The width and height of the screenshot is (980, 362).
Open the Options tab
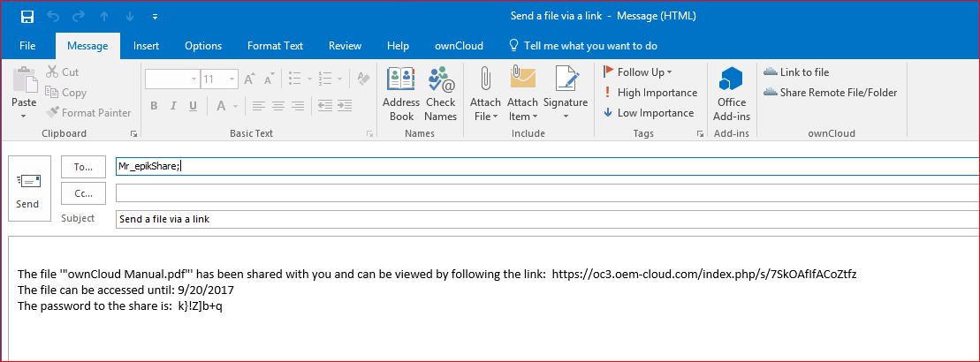tap(203, 46)
